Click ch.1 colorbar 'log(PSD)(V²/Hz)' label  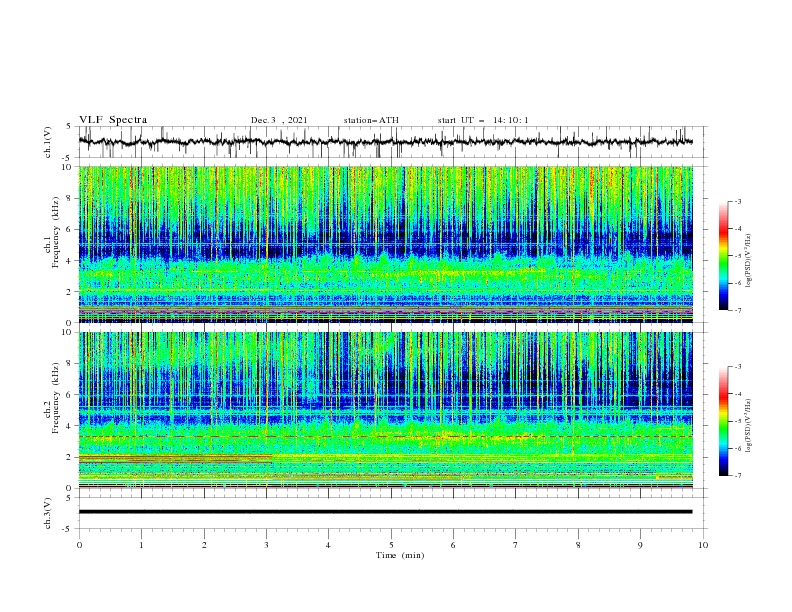[749, 261]
